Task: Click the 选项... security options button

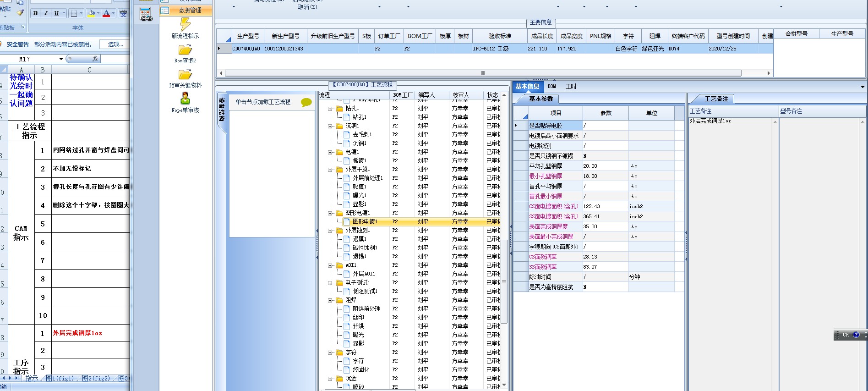Action: point(115,44)
